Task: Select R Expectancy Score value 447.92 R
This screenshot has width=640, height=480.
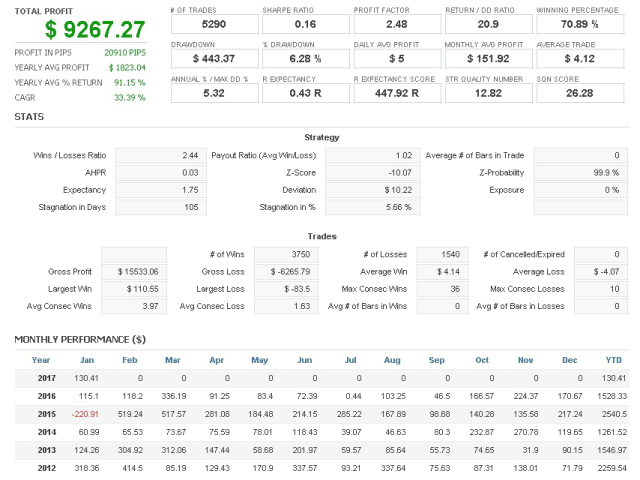Action: click(397, 93)
